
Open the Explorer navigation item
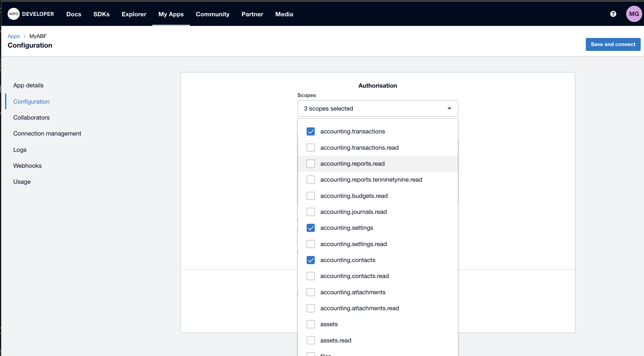(134, 14)
